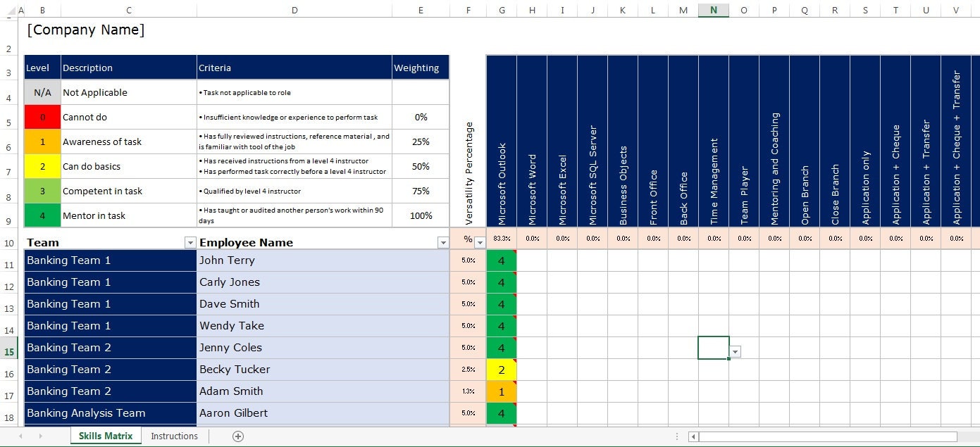Select the 'Carly Jones' name cell
Viewport: 980px width, 447px height.
[x=323, y=282]
